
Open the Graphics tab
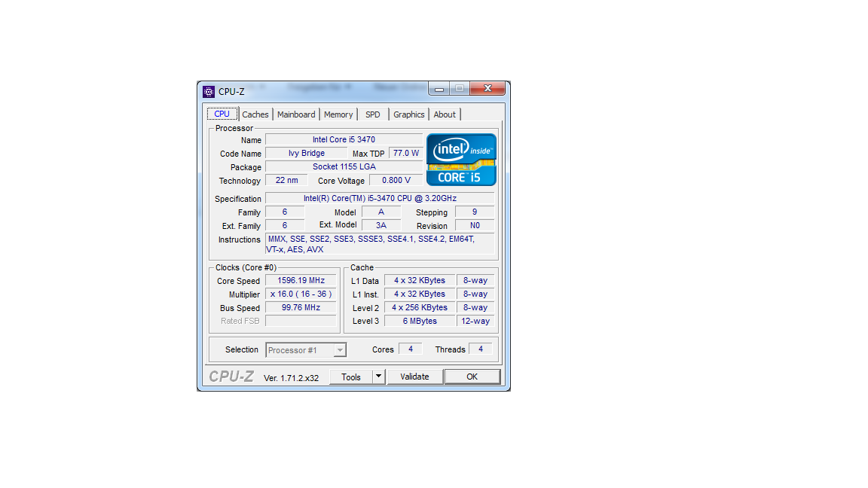(x=409, y=114)
